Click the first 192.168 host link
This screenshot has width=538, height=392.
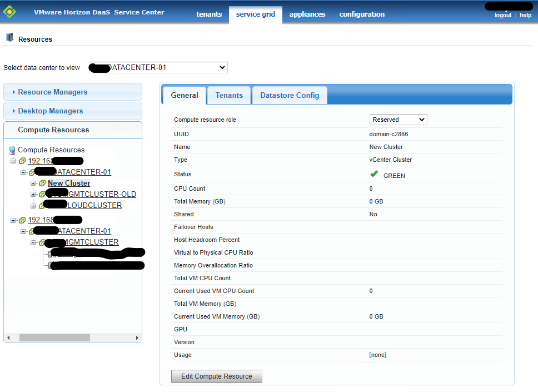55,161
